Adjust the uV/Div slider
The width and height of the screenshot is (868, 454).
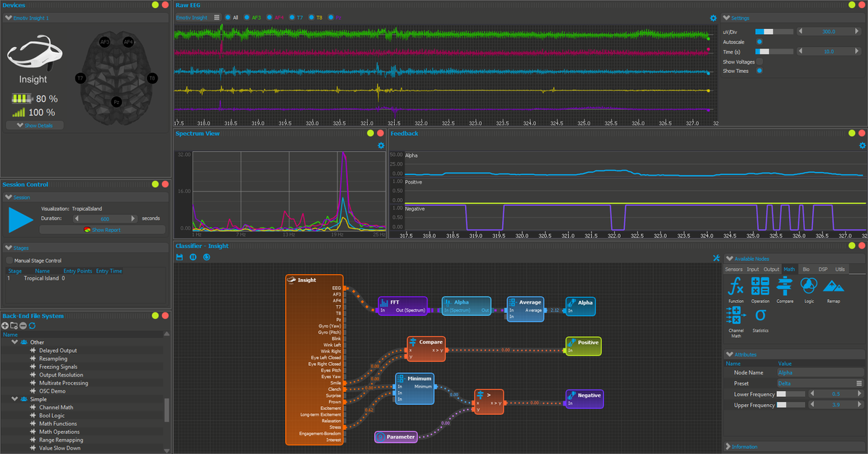774,32
